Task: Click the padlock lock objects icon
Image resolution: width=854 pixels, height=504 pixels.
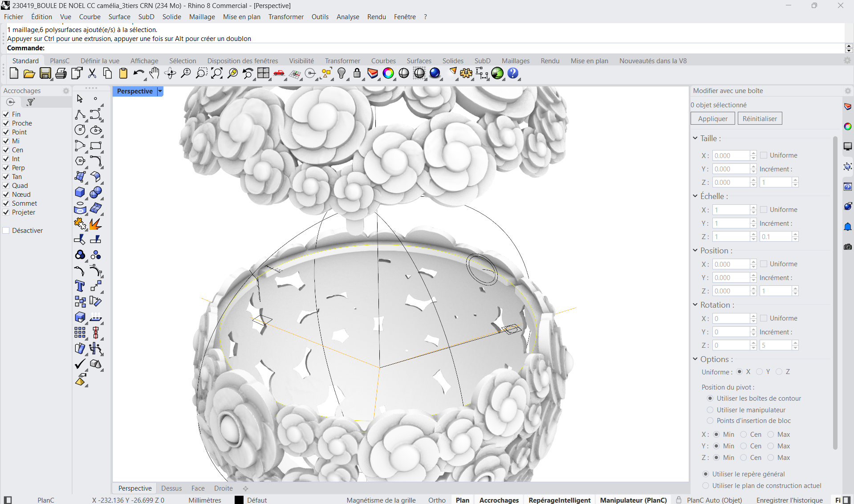Action: tap(357, 73)
